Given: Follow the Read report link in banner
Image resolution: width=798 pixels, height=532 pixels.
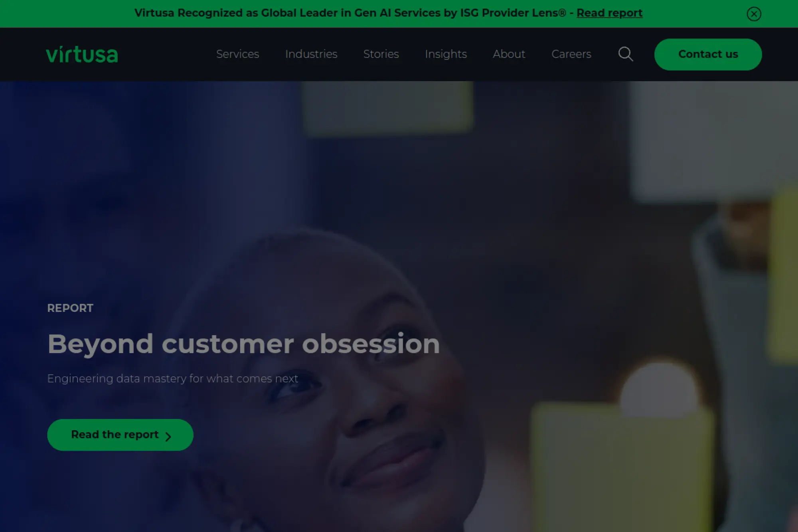Looking at the screenshot, I should tap(609, 13).
